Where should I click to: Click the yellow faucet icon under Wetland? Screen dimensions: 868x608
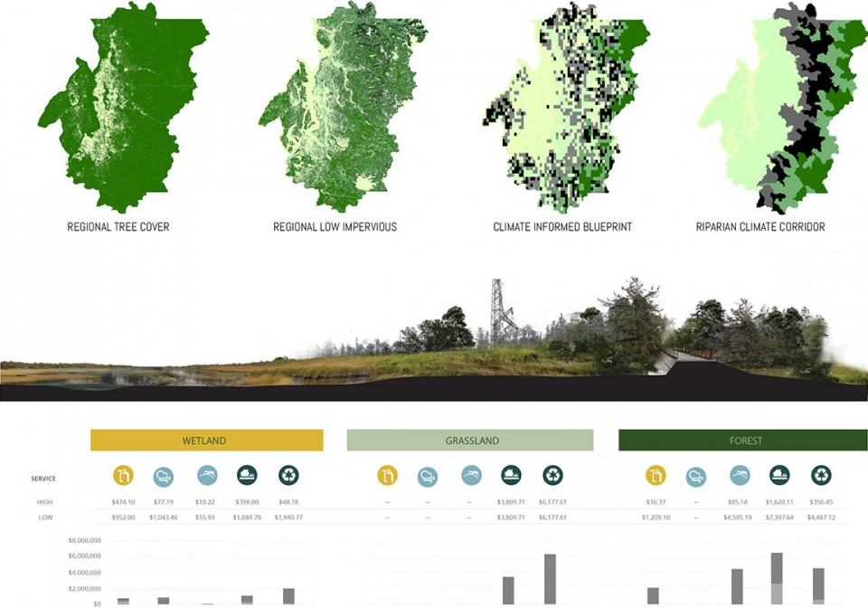123,476
